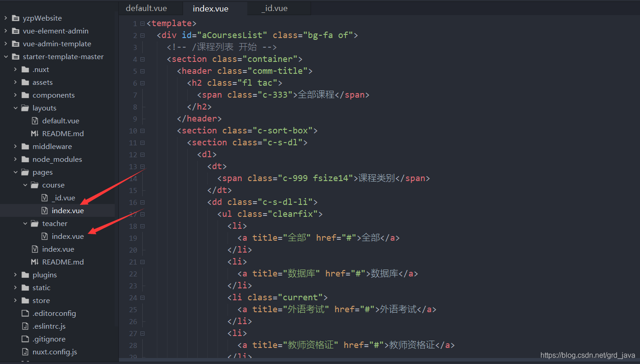This screenshot has height=364, width=640.
Task: Switch to the index.vue editor tab
Action: point(215,8)
